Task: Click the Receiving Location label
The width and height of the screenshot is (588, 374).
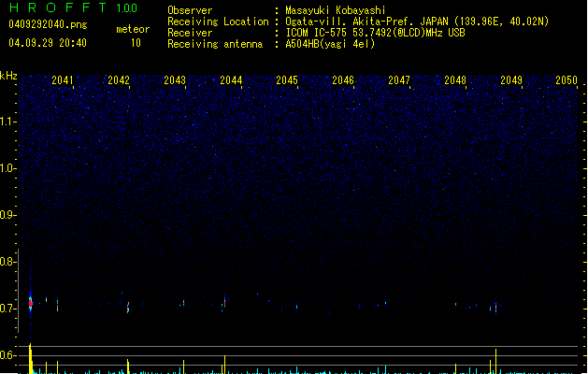Action: tap(218, 22)
